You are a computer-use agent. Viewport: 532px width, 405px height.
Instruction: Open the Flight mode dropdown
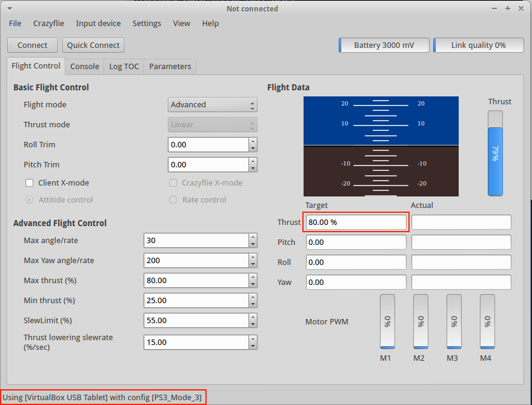(x=212, y=105)
